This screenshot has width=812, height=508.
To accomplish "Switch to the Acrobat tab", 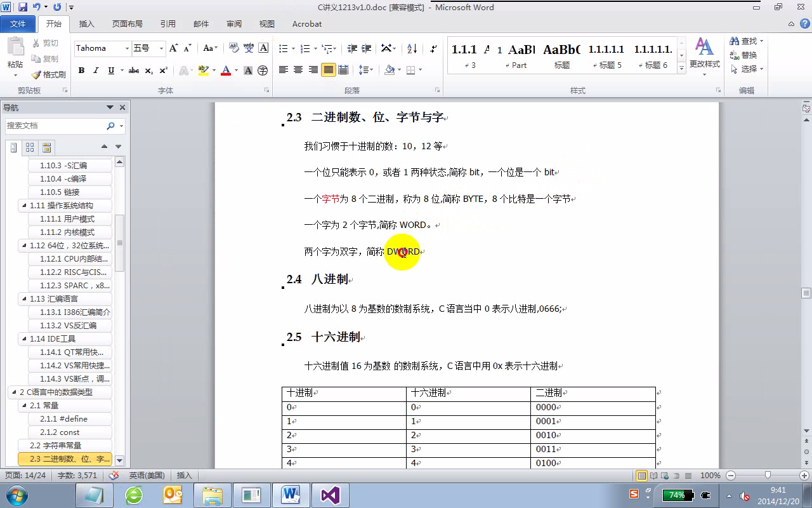I will (307, 23).
